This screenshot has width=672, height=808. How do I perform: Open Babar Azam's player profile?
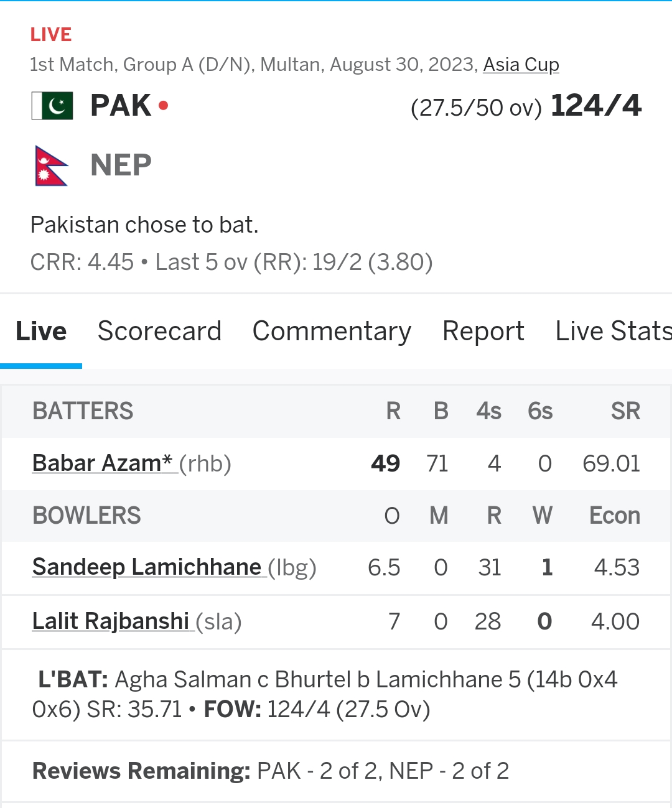pos(102,463)
